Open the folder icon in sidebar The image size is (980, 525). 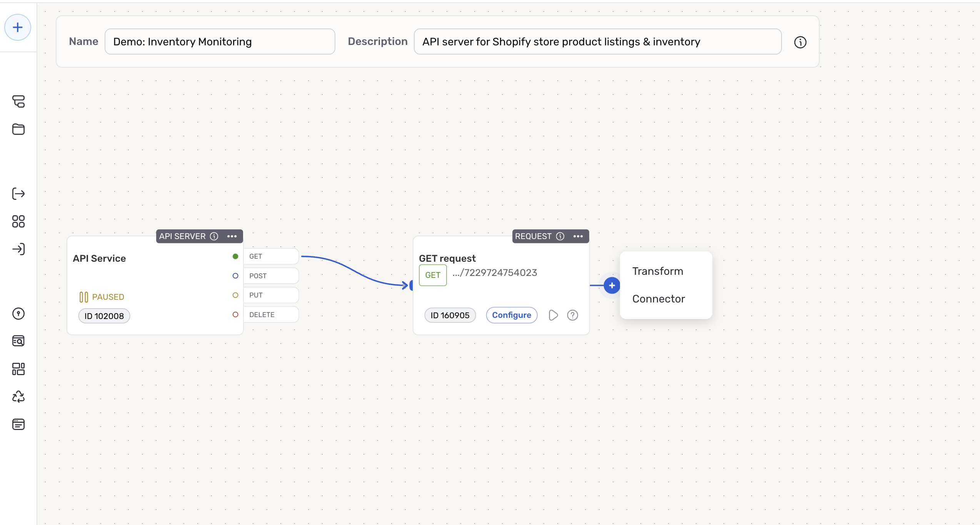18,129
